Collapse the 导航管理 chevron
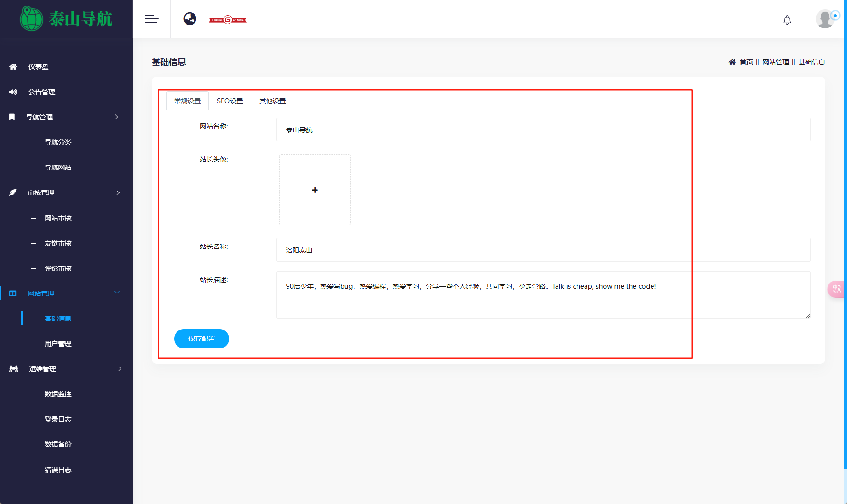The image size is (847, 504). pos(117,117)
